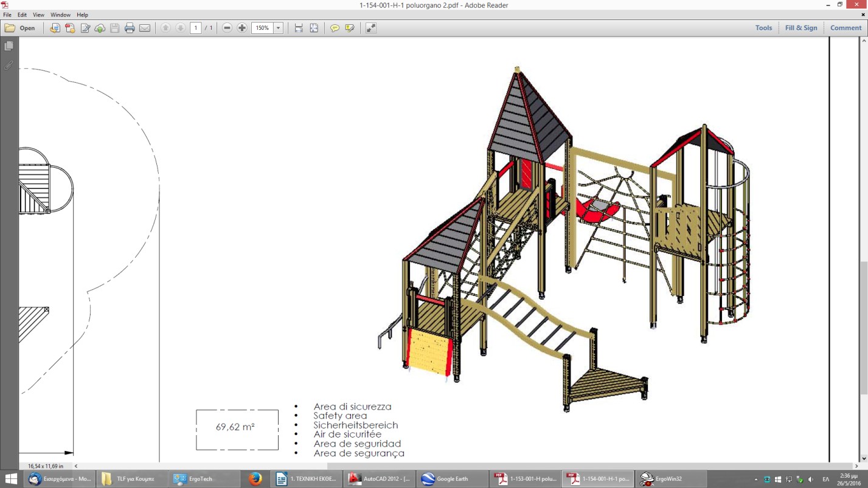Click the 150% zoom value field
Viewport: 868px width, 488px height.
(262, 28)
